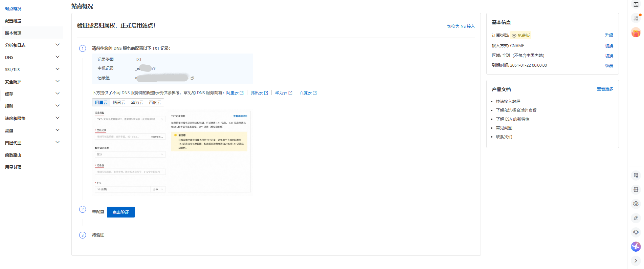Open the 华为云 external DNS provider link
The image size is (644, 269).
point(284,93)
